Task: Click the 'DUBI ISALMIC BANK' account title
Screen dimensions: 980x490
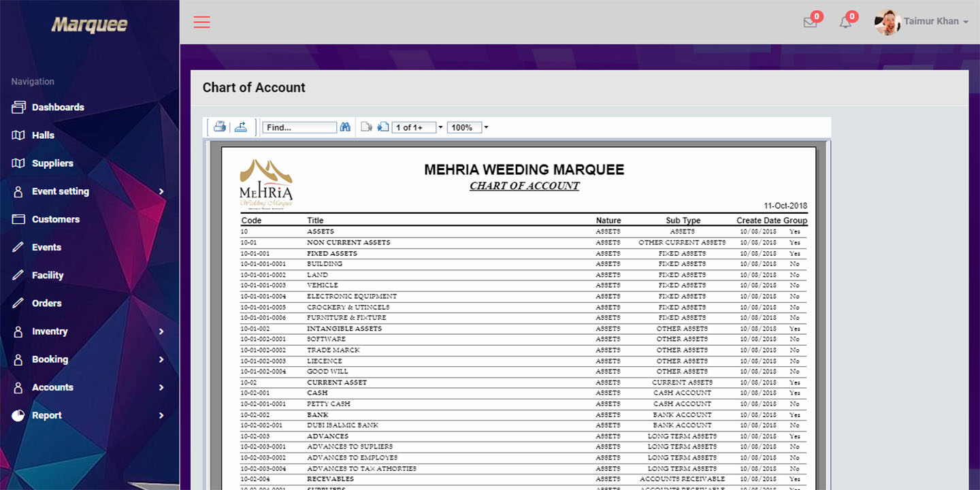Action: pyautogui.click(x=343, y=425)
